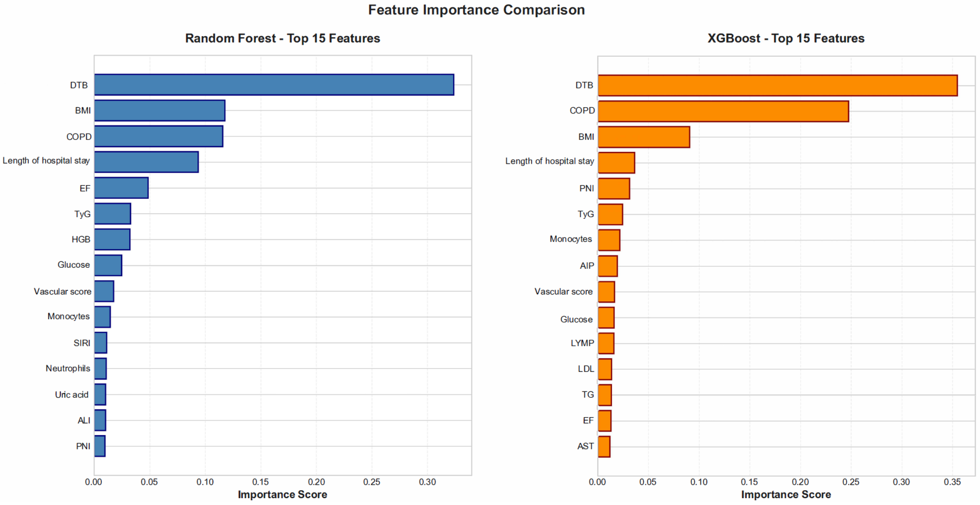Click the blue Glucose bar in Random Forest
The width and height of the screenshot is (980, 505).
click(108, 265)
